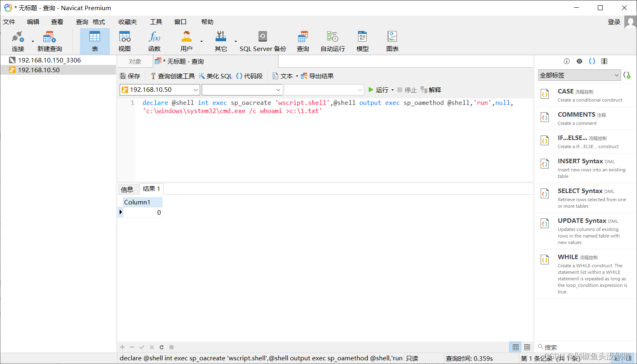Open the User (用户) toolbar icon
Screen dimensions: 637x364
click(x=186, y=41)
